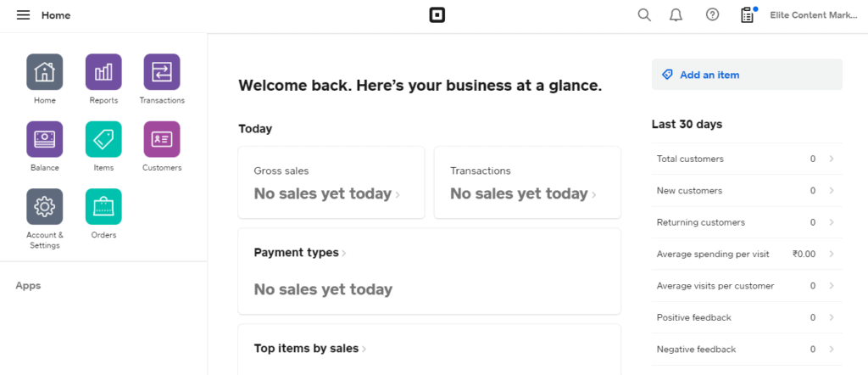Open the Elite Content Mark... account menu
This screenshot has width=868, height=375.
pyautogui.click(x=814, y=15)
